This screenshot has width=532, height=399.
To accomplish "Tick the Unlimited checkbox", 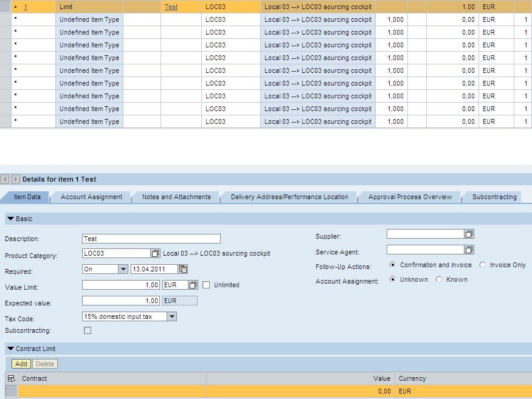I will (x=206, y=285).
